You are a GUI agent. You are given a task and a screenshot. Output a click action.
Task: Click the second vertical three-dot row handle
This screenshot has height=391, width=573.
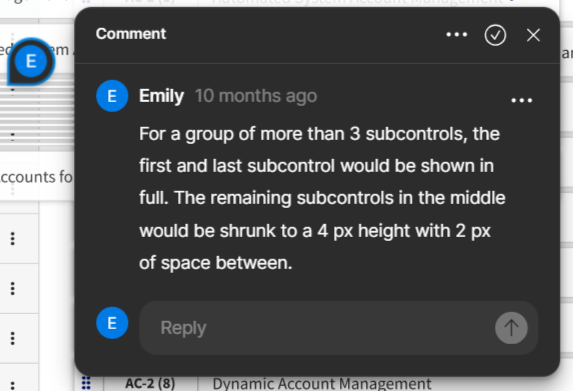[x=12, y=288]
